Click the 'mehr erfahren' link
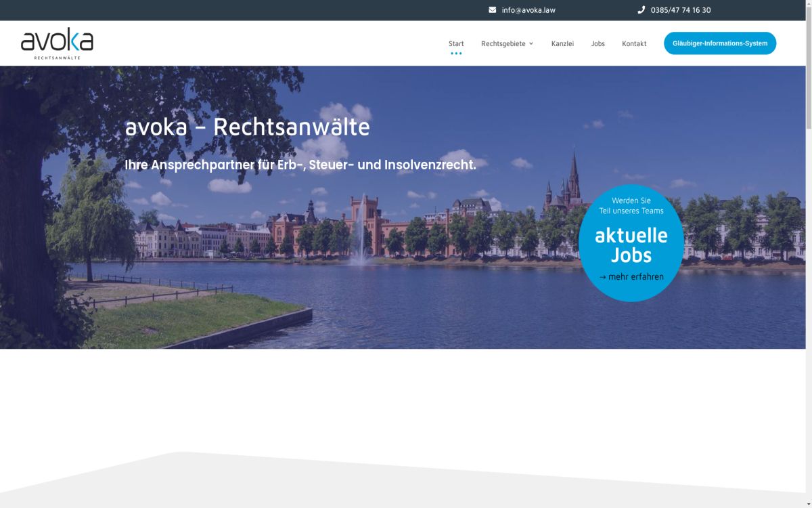 (636, 276)
